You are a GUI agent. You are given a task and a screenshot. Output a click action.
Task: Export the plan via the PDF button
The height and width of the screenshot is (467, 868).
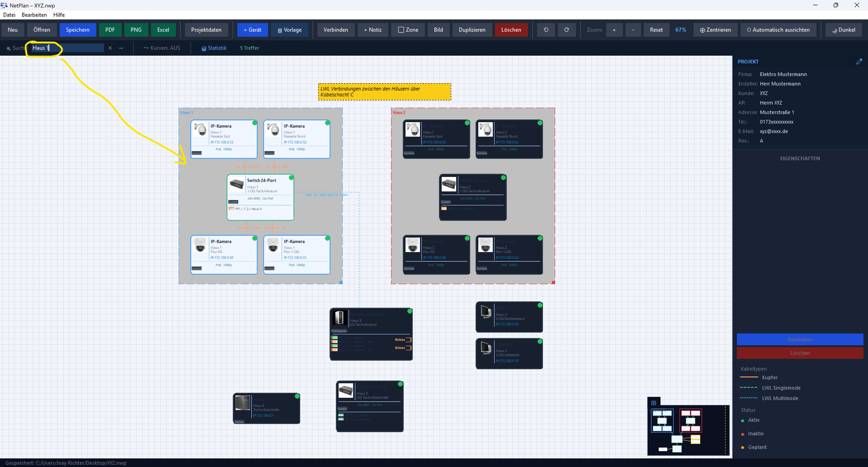point(110,30)
